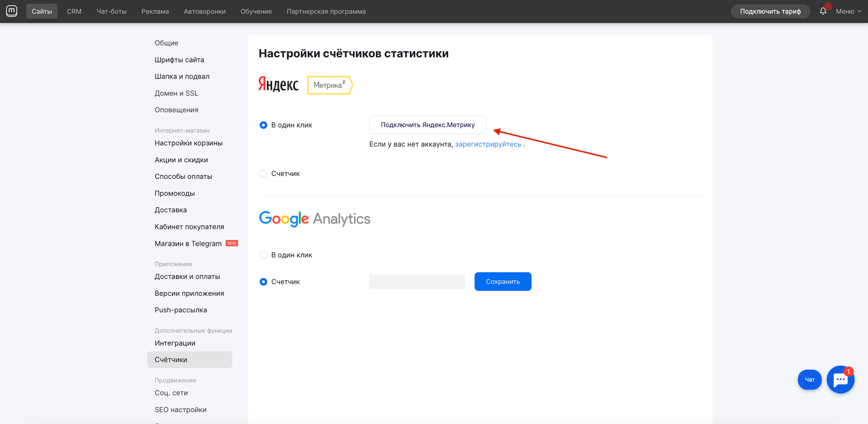Image resolution: width=868 pixels, height=424 pixels.
Task: Click the Яндекс logo
Action: pos(278,84)
